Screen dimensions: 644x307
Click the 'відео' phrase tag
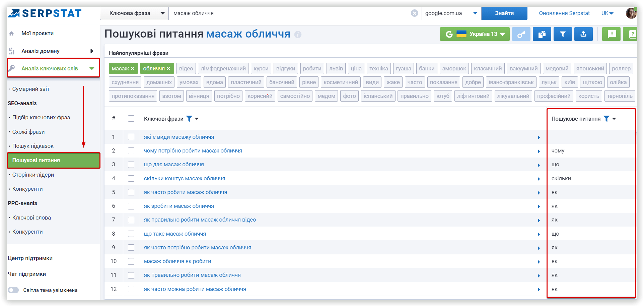186,68
